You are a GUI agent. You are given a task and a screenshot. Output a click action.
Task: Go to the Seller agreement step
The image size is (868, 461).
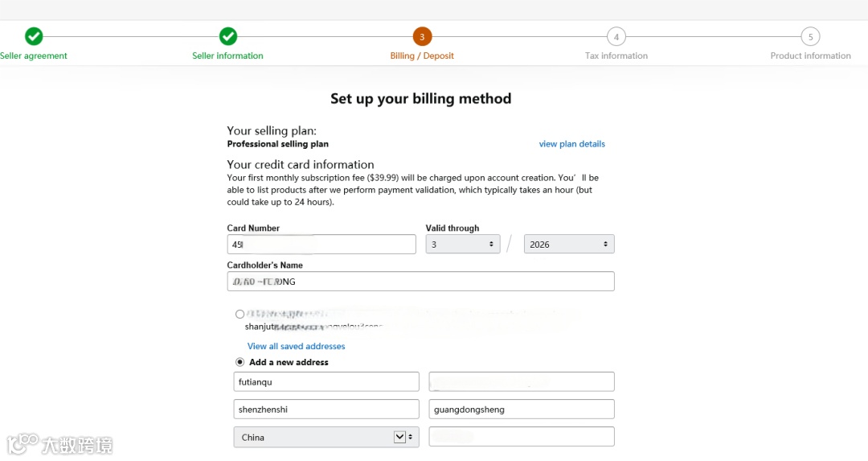34,56
